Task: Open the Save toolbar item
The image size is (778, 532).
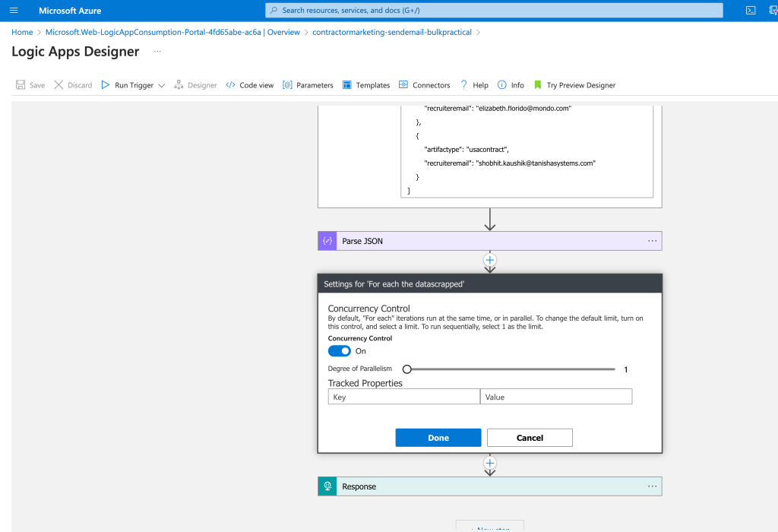Action: (x=30, y=85)
